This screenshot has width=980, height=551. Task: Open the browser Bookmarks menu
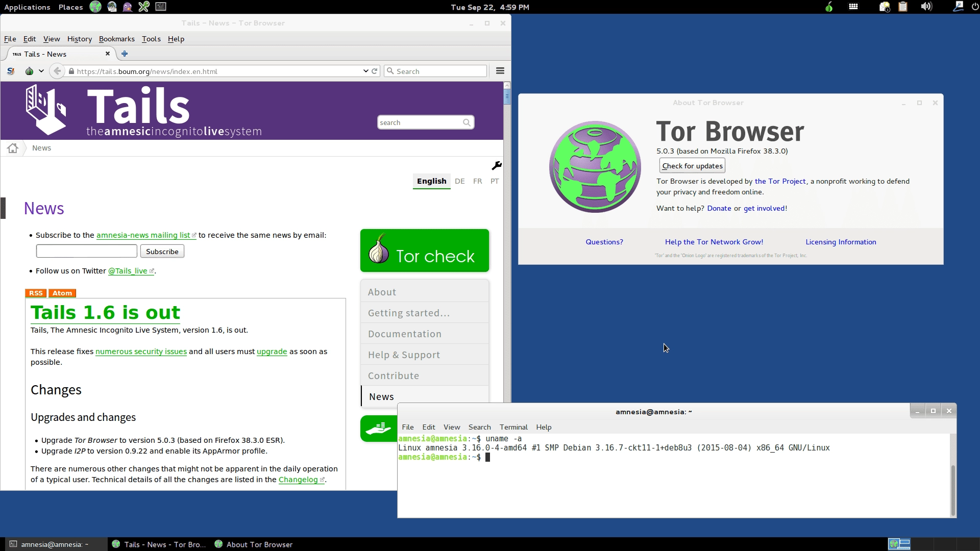(x=117, y=39)
